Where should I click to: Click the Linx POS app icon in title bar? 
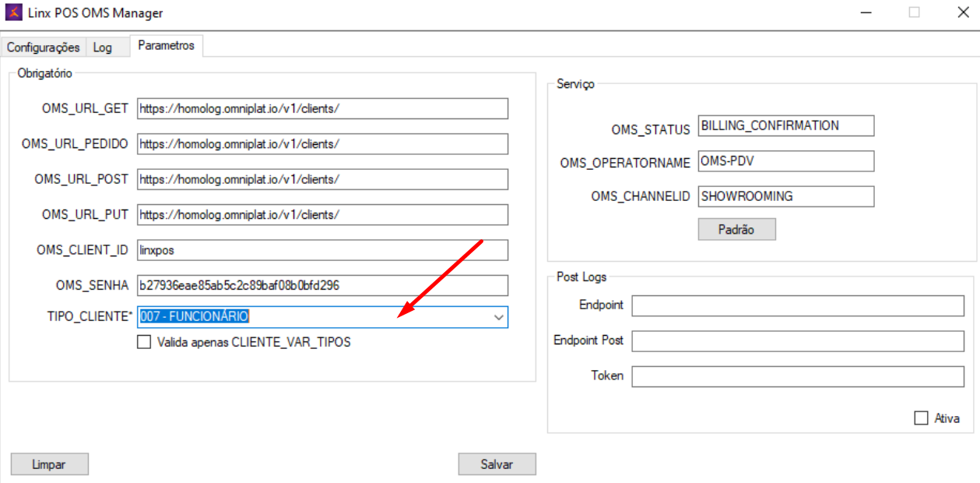tap(13, 12)
